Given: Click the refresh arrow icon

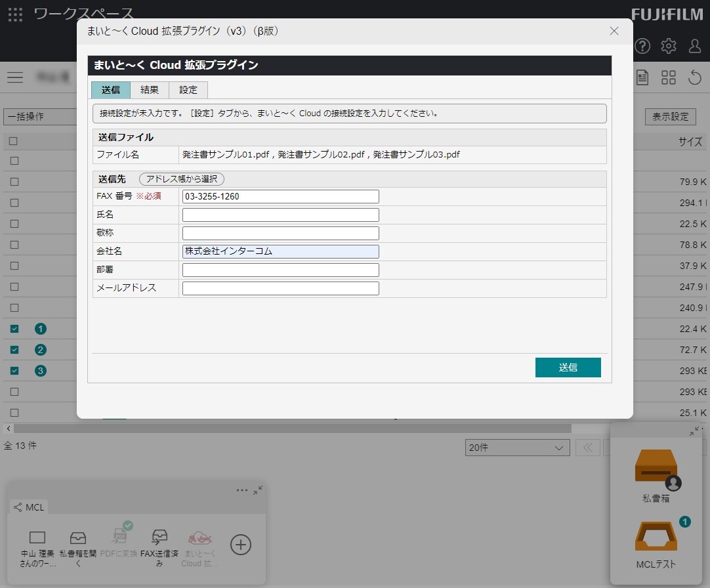Looking at the screenshot, I should tap(695, 77).
